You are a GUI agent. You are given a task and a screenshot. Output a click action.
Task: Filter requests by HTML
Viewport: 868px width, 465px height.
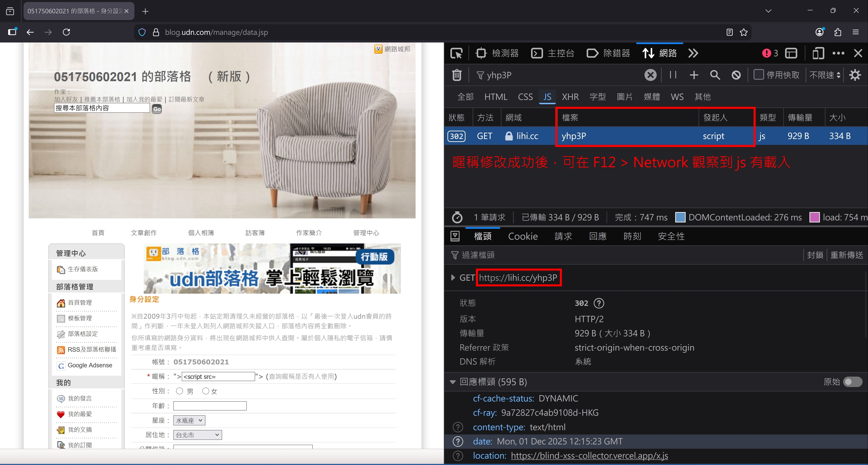(x=496, y=97)
